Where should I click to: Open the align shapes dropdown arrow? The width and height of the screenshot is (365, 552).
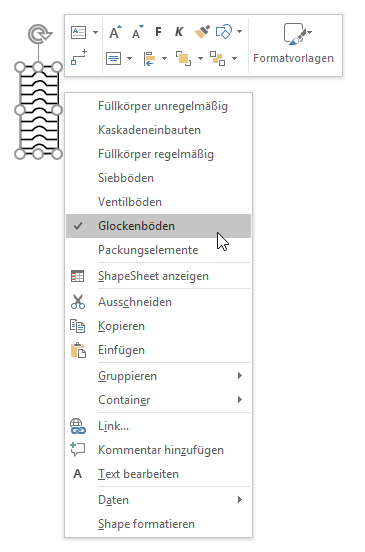164,58
